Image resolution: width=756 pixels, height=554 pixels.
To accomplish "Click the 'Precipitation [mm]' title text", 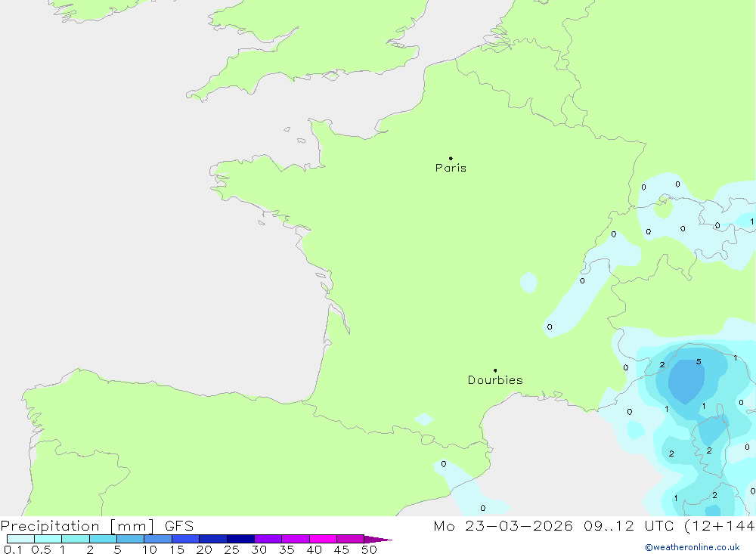I will [77, 526].
